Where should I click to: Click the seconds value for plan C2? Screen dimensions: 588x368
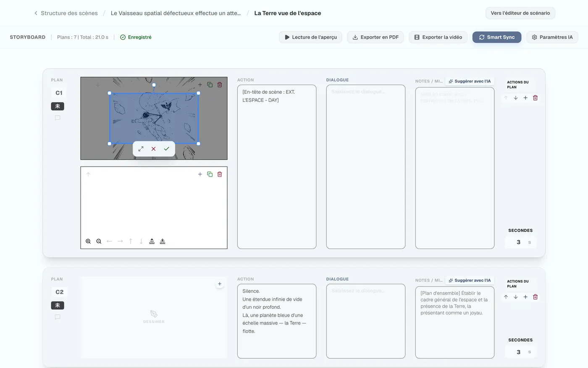pyautogui.click(x=519, y=352)
